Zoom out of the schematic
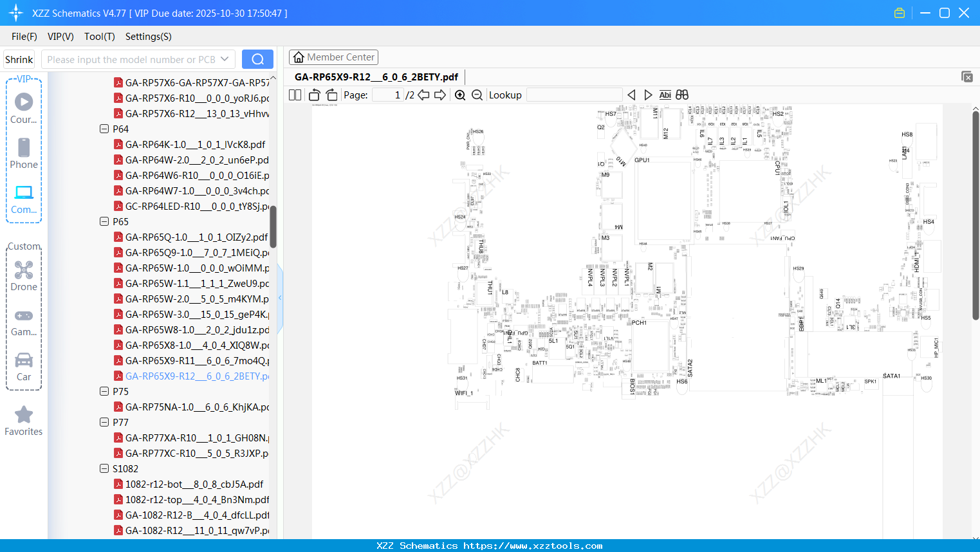980x552 pixels. tap(477, 95)
